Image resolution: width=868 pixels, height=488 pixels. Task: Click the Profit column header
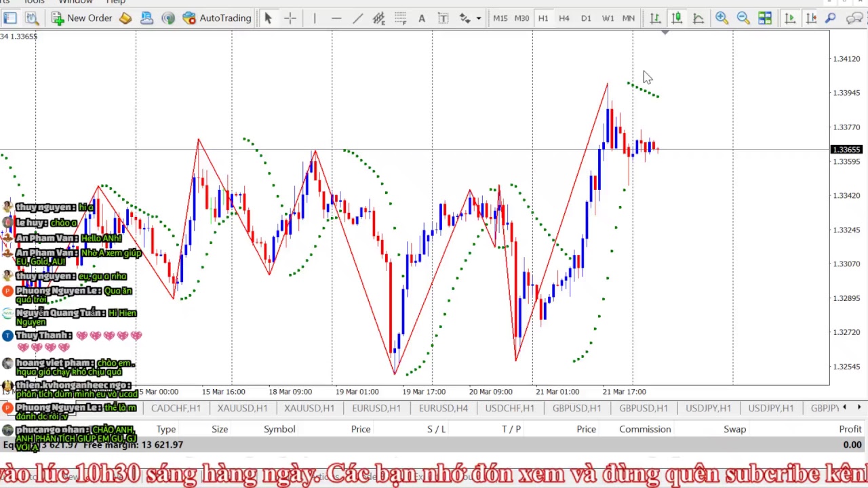pos(850,429)
